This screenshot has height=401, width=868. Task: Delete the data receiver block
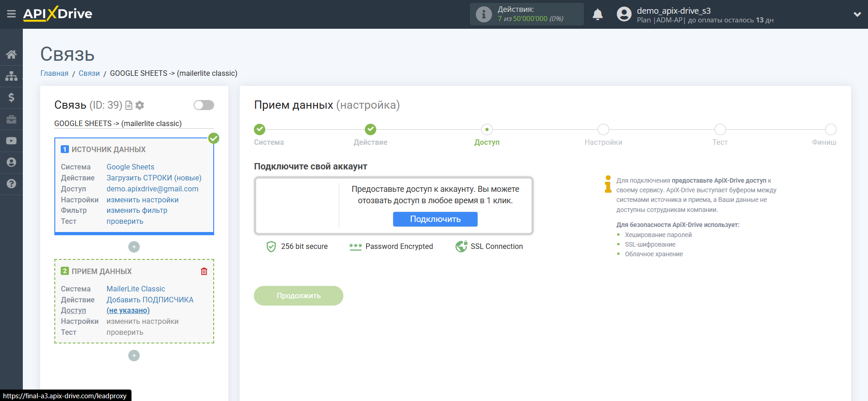point(204,271)
